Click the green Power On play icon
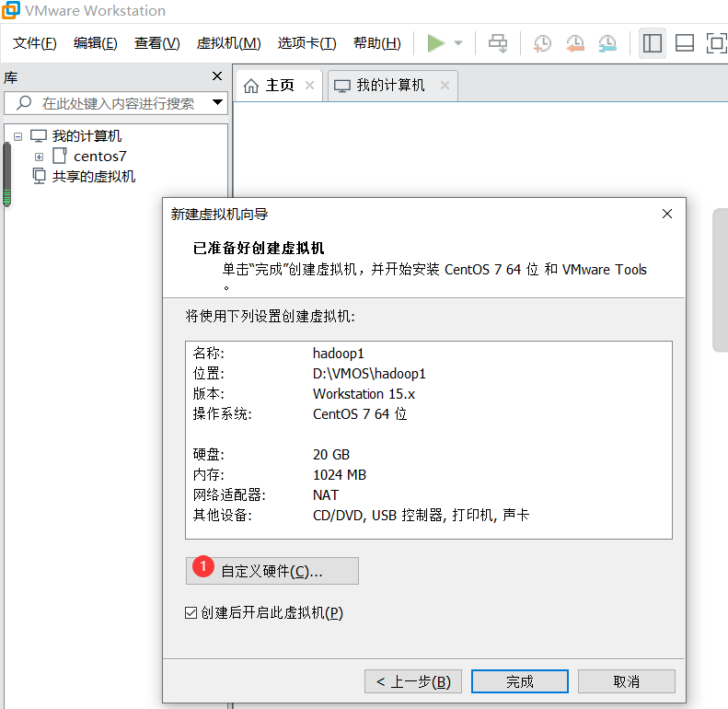728x709 pixels. point(436,43)
